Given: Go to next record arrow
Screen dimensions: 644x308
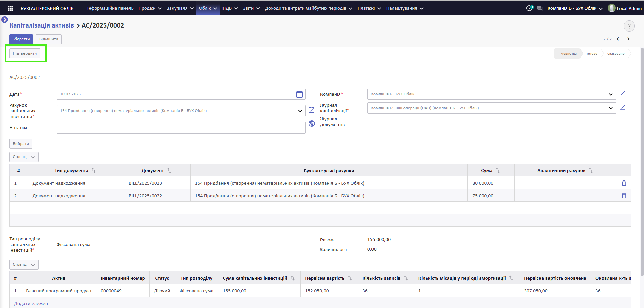Looking at the screenshot, I should (x=628, y=39).
